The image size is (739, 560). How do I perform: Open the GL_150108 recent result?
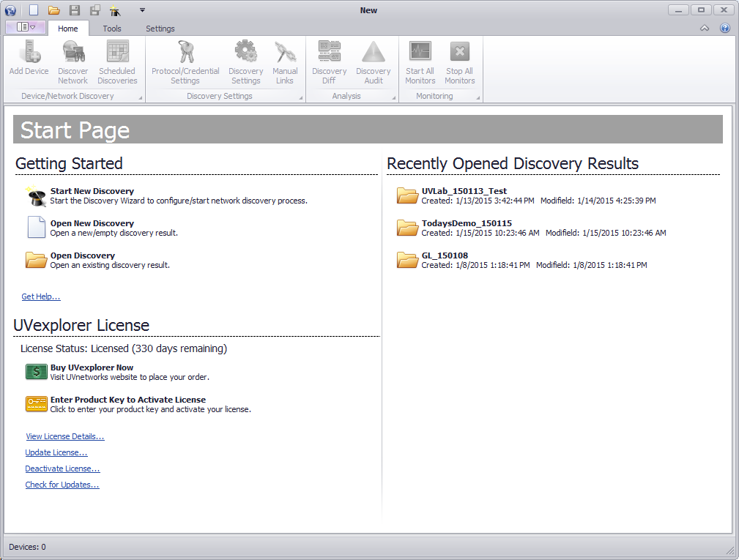[x=521, y=260]
